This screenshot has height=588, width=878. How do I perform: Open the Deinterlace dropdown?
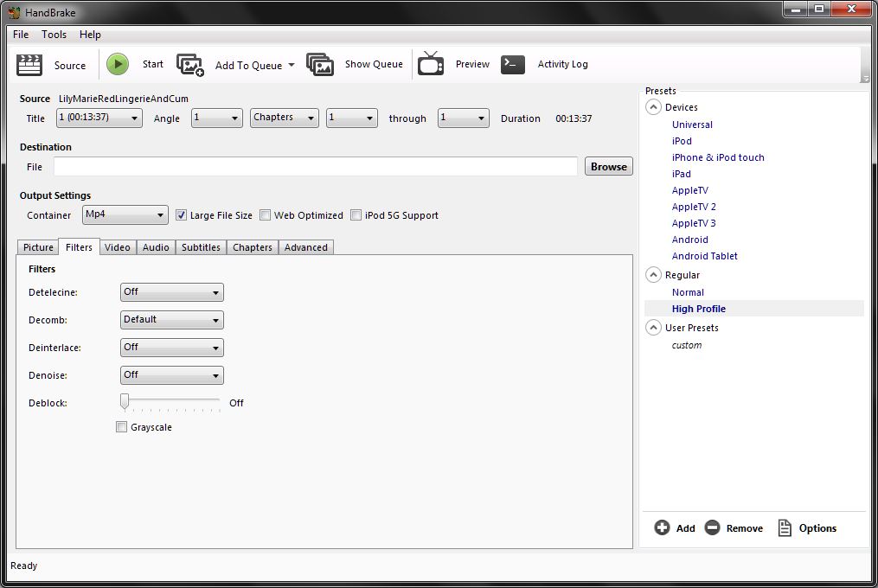[172, 348]
